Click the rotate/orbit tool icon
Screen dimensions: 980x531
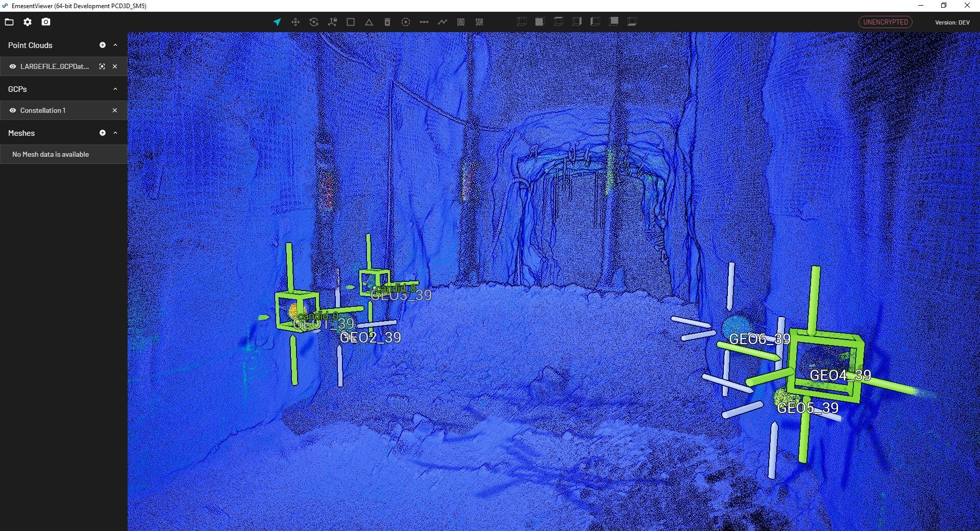[314, 22]
